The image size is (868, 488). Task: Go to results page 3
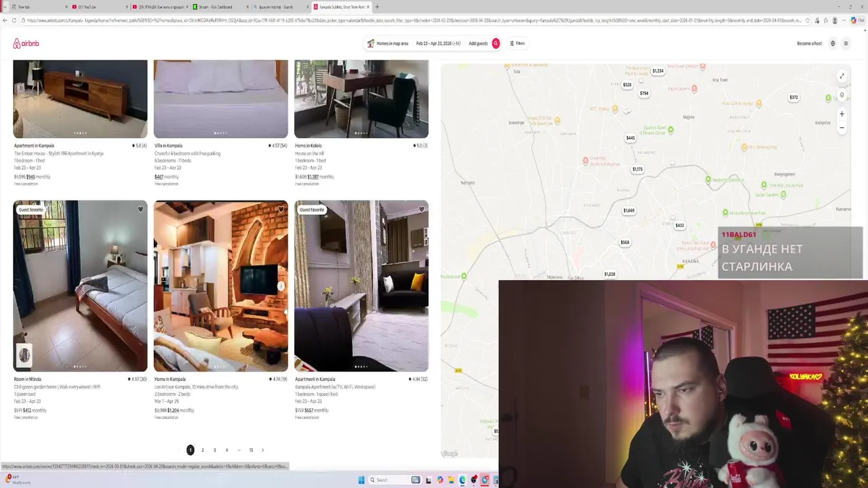click(214, 450)
